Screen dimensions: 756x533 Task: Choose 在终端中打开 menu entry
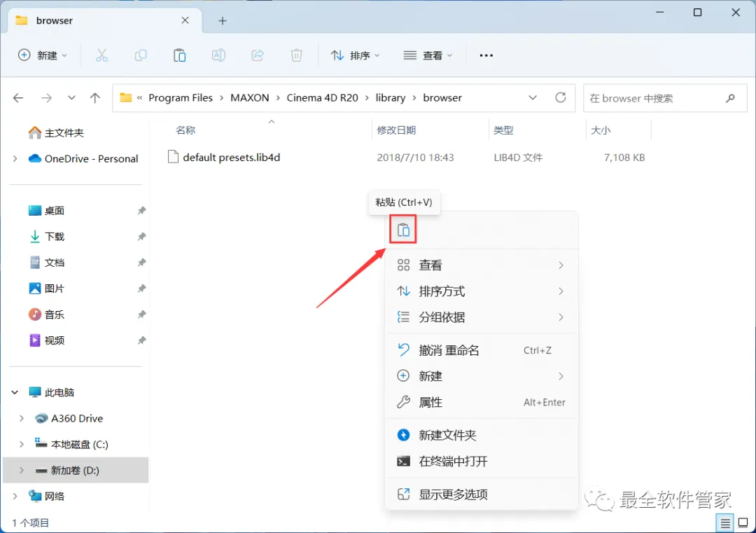click(x=482, y=461)
